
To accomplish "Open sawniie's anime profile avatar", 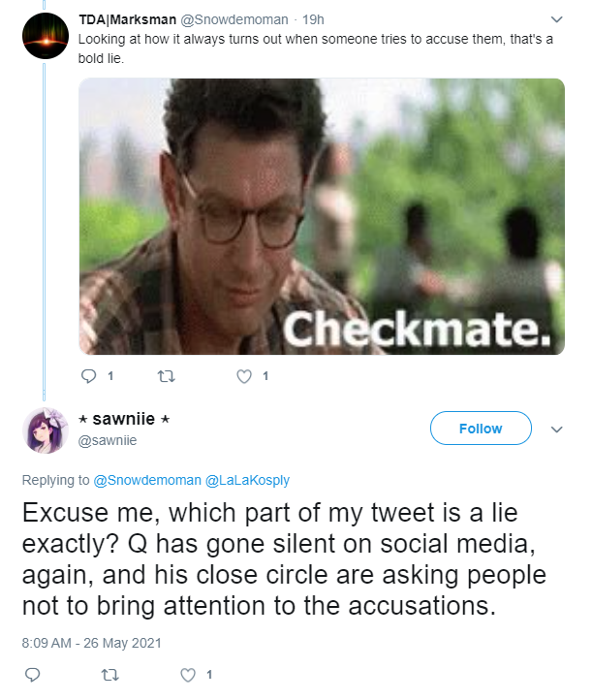I will (46, 430).
